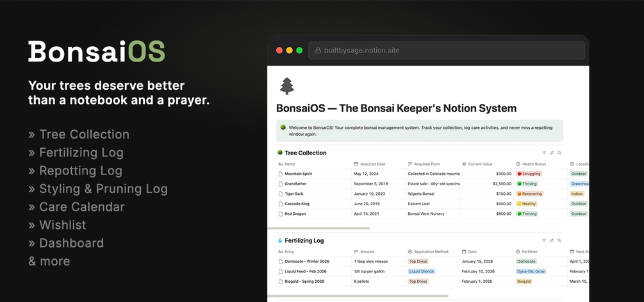Click the Biogold fertilizer tag
Image resolution: width=644 pixels, height=302 pixels.
click(x=524, y=281)
